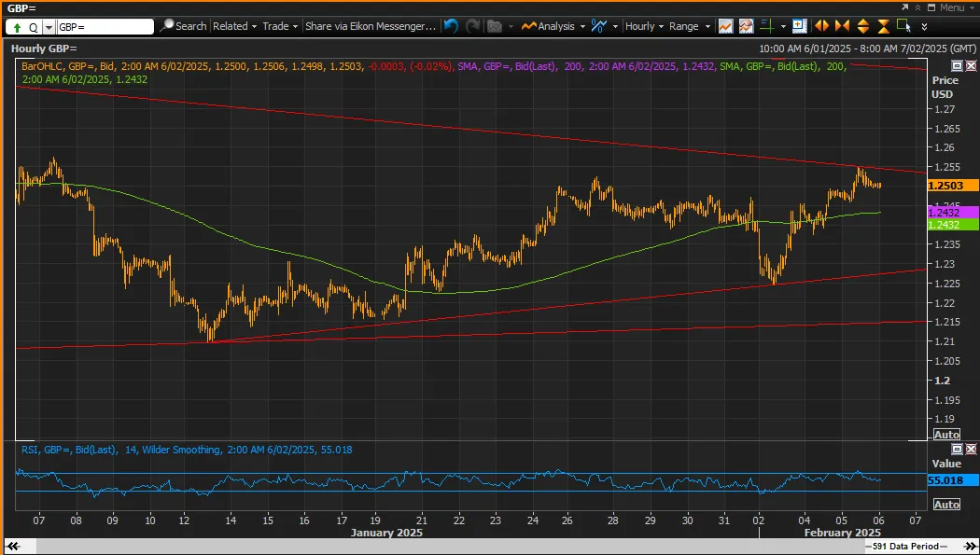Compress the horizontal axis with inward arrows icon
980x555 pixels.
click(843, 26)
